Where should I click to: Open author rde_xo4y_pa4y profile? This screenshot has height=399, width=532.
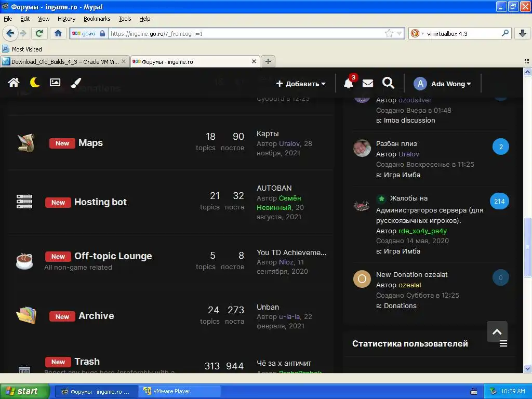422,231
